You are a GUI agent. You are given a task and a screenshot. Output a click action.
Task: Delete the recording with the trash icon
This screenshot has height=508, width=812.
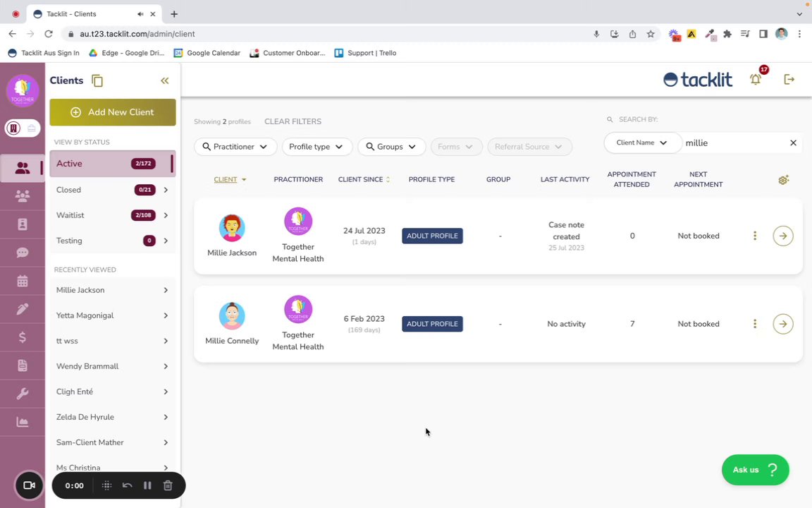click(x=168, y=485)
